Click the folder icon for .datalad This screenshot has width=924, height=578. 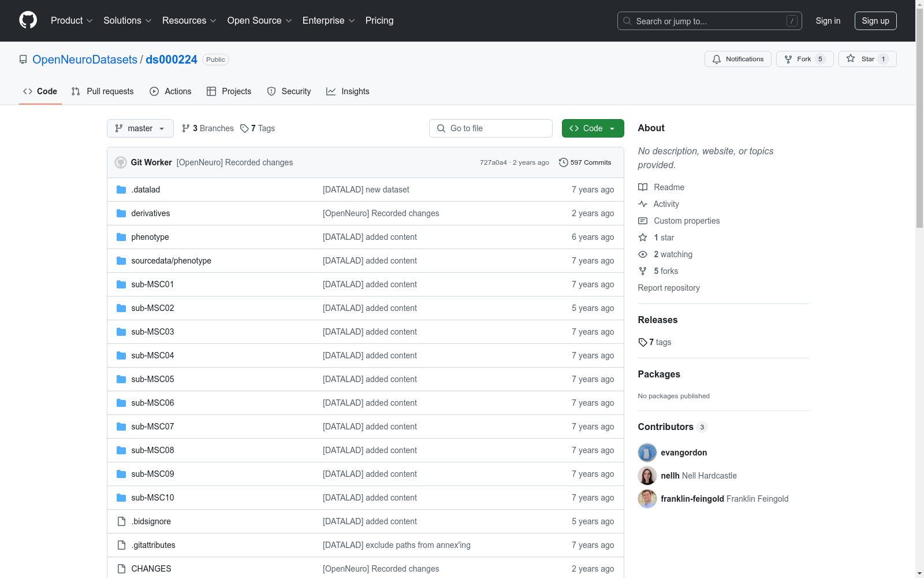click(x=121, y=190)
